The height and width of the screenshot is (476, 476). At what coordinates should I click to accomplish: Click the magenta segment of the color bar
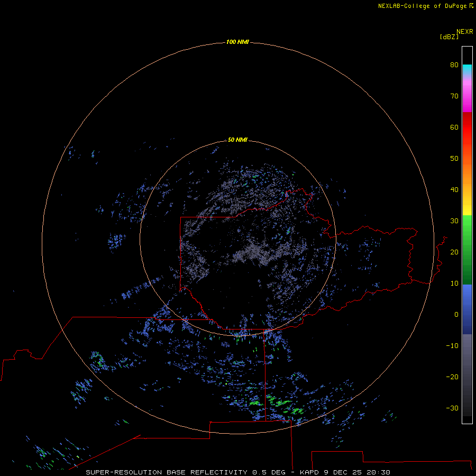click(x=467, y=97)
